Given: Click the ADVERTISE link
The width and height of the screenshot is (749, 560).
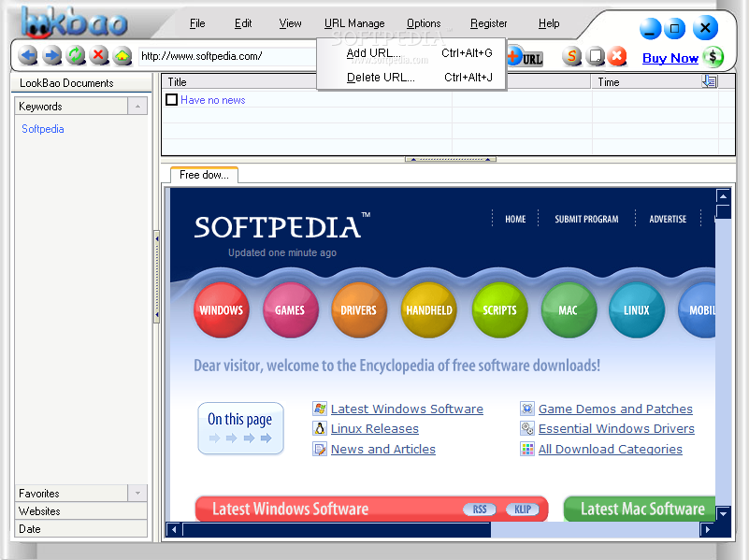Looking at the screenshot, I should coord(668,219).
